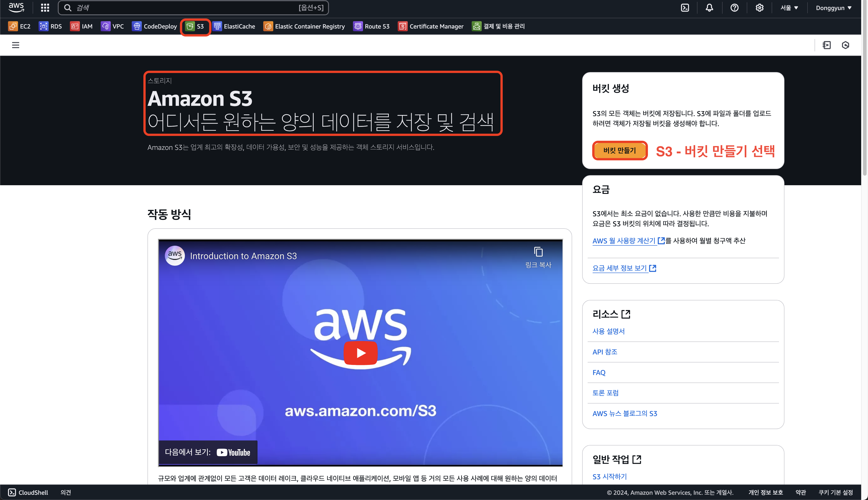Expand the Donggyun account menu

coord(834,8)
